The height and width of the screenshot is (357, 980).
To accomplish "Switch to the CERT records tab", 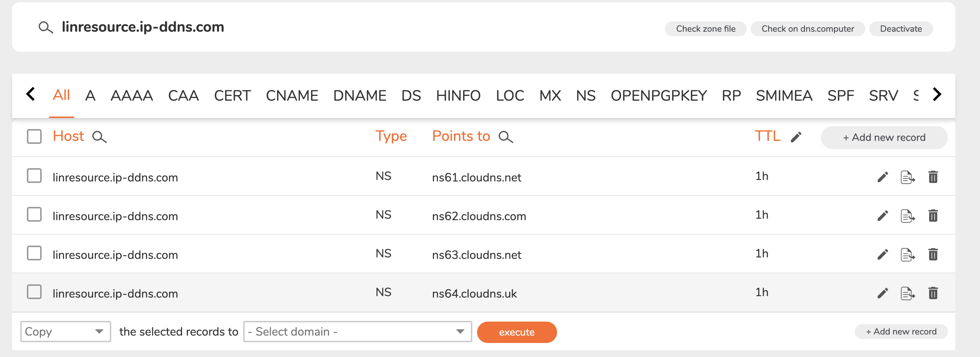I will click(x=232, y=96).
